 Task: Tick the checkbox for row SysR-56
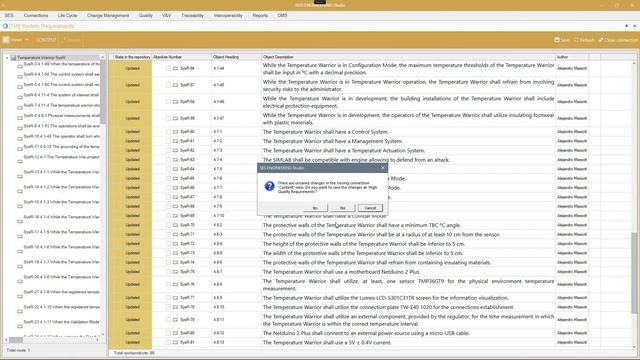tap(168, 69)
